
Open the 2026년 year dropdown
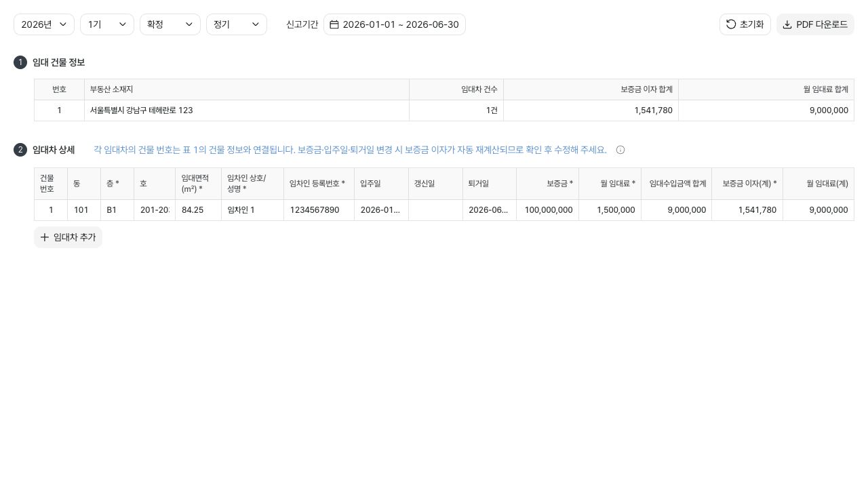pyautogui.click(x=44, y=24)
